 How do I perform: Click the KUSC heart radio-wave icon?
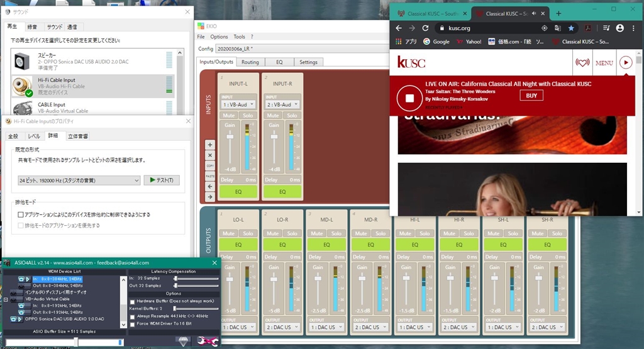coord(582,63)
